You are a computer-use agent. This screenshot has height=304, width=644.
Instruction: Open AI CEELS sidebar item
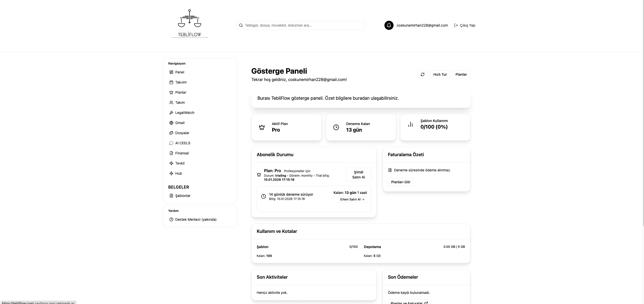182,143
